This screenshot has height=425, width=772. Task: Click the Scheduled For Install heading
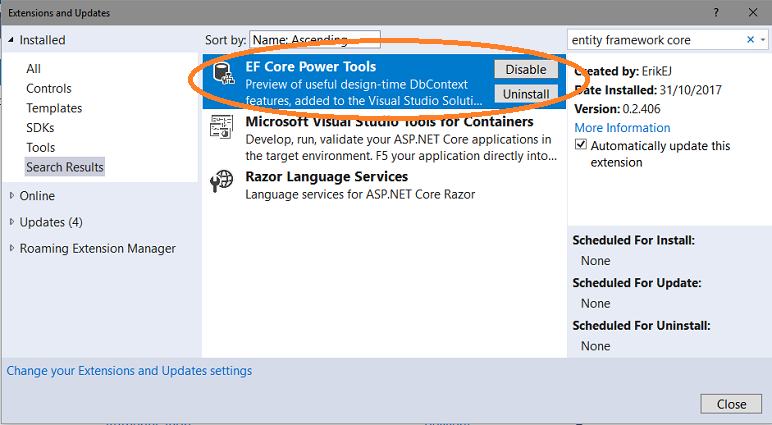click(634, 240)
